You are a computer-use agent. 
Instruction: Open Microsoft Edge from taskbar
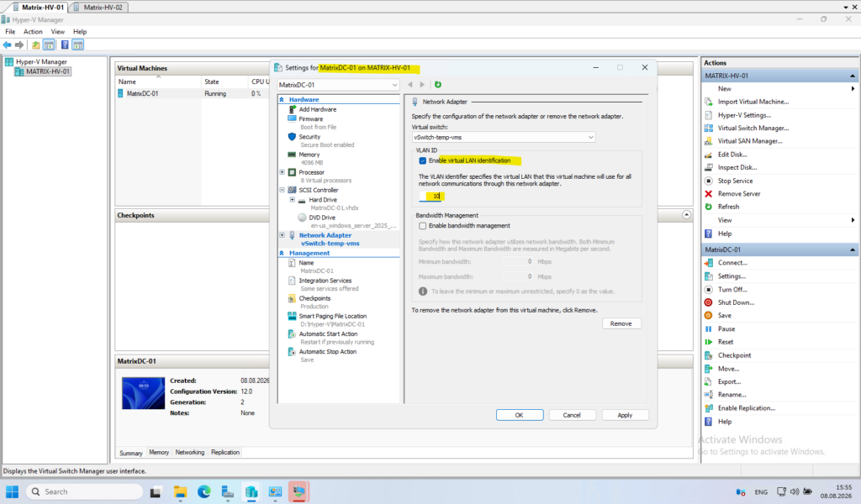(x=204, y=492)
